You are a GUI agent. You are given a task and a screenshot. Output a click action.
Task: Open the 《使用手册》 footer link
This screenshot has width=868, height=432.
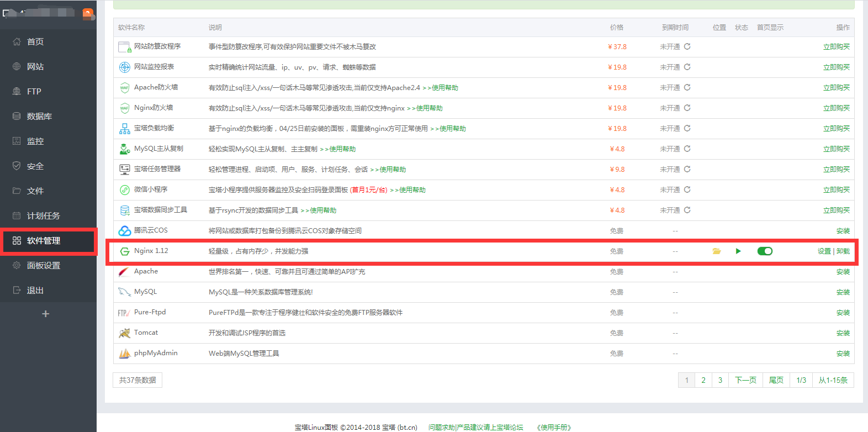tap(554, 428)
